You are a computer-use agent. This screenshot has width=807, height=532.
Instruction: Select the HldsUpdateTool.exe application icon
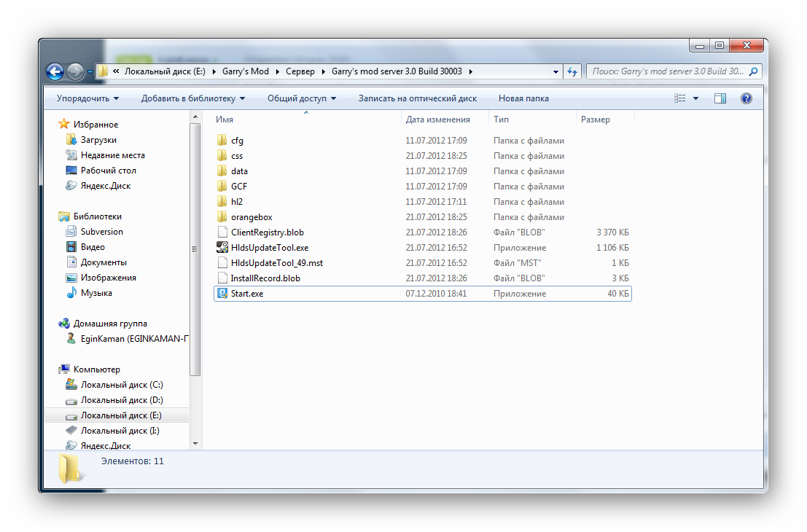[222, 248]
